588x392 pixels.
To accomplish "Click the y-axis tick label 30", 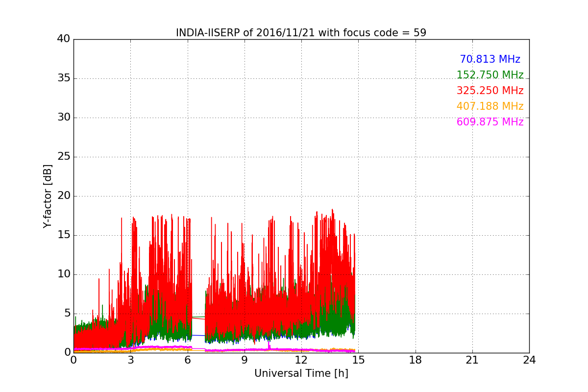I will 64,118.
